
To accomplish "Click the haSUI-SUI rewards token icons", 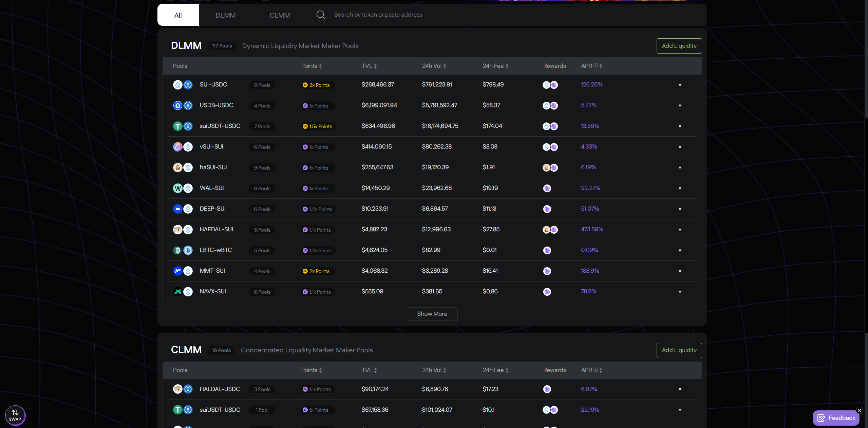I will 550,168.
